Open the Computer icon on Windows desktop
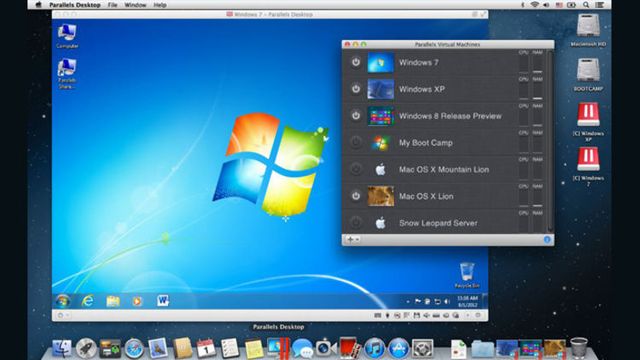The width and height of the screenshot is (640, 360). (x=67, y=36)
